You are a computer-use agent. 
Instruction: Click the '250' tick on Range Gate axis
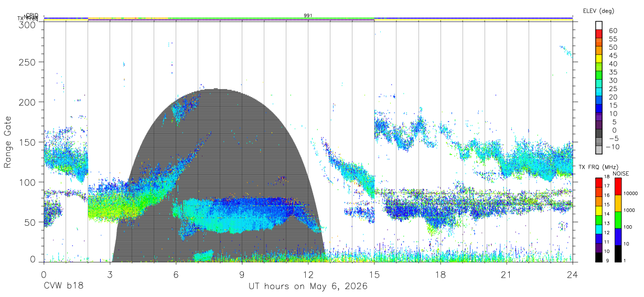(28, 62)
